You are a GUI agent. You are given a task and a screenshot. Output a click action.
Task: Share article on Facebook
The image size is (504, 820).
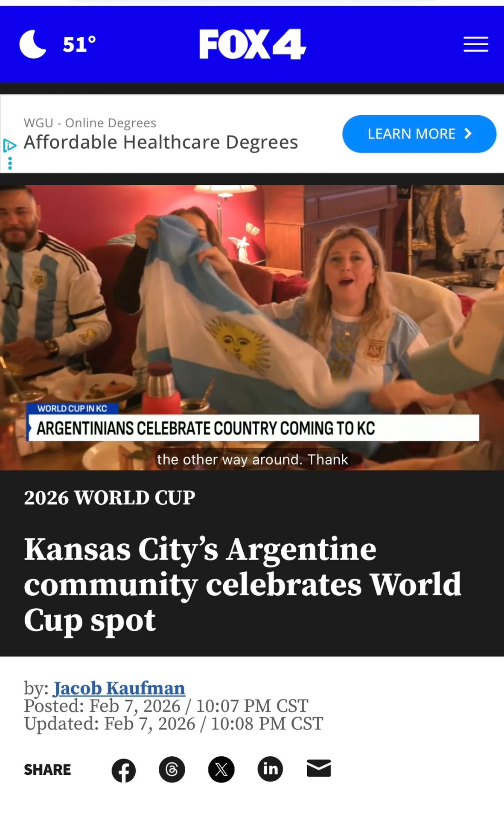click(x=124, y=770)
